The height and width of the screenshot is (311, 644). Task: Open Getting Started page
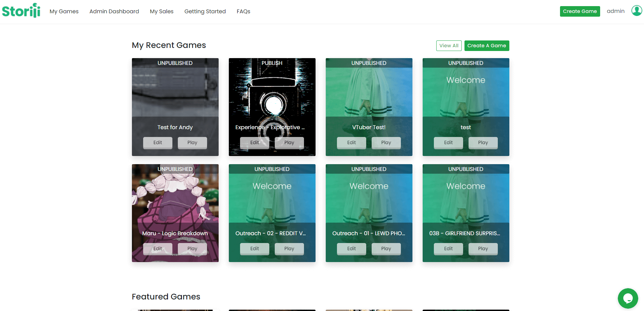click(205, 11)
